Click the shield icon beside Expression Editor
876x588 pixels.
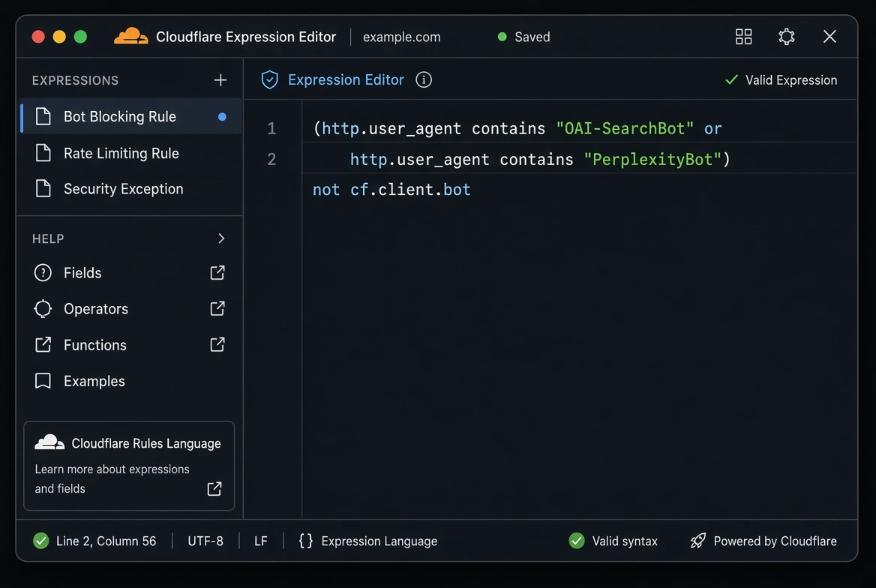point(270,80)
